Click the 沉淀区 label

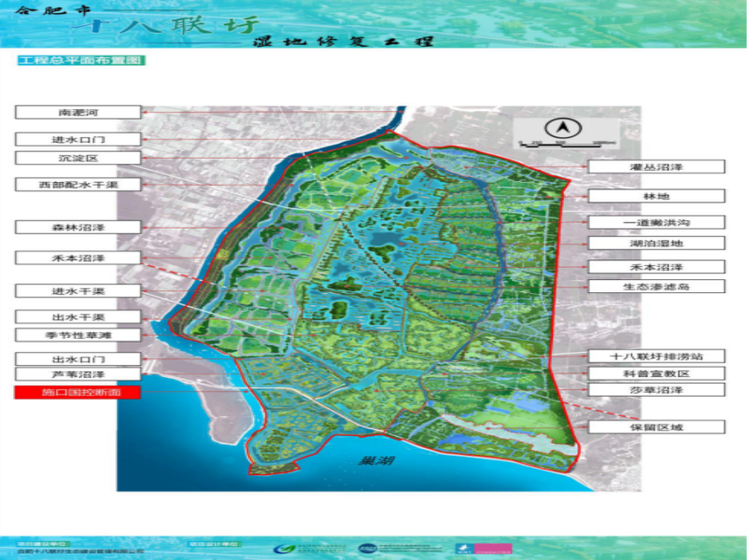(78, 159)
